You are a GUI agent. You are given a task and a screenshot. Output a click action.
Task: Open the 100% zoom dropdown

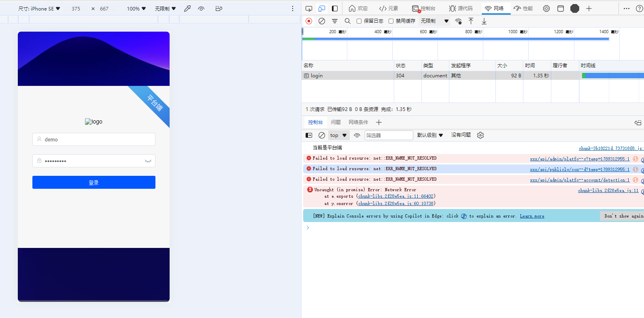click(136, 9)
